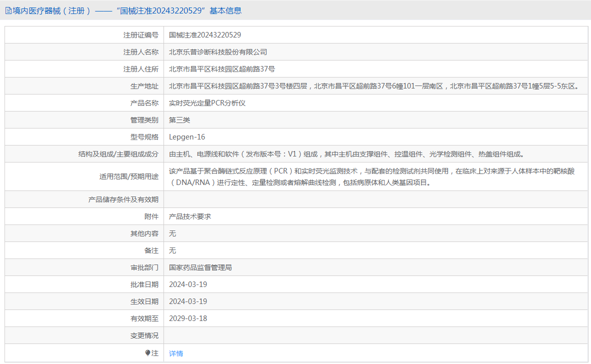Click the bullet icon next to 注 label
Screen dimensions: 591x364
(148, 353)
